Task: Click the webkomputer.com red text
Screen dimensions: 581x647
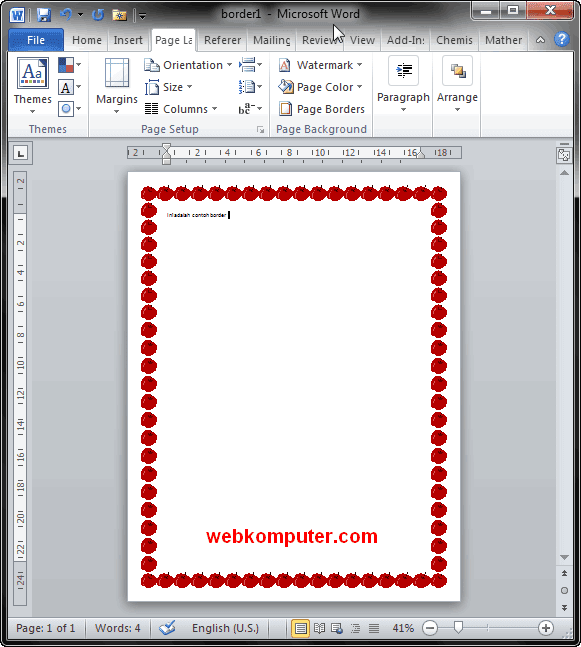Action: (292, 536)
